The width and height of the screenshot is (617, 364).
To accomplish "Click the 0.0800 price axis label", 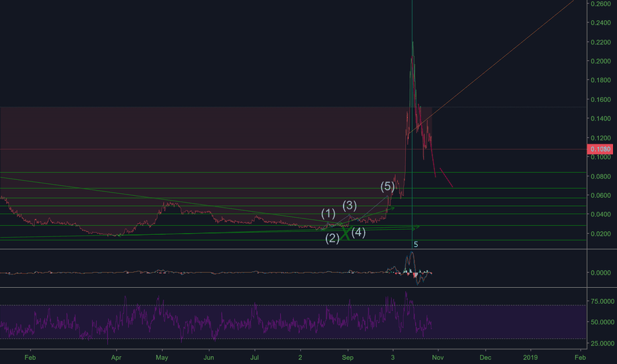I will 600,176.
